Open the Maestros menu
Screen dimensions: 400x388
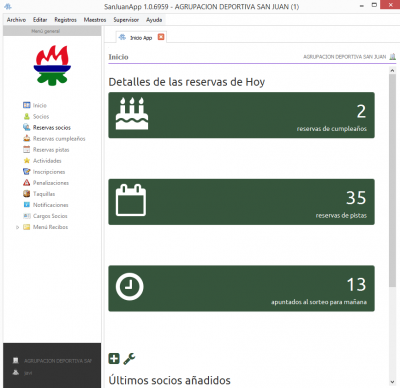[95, 20]
